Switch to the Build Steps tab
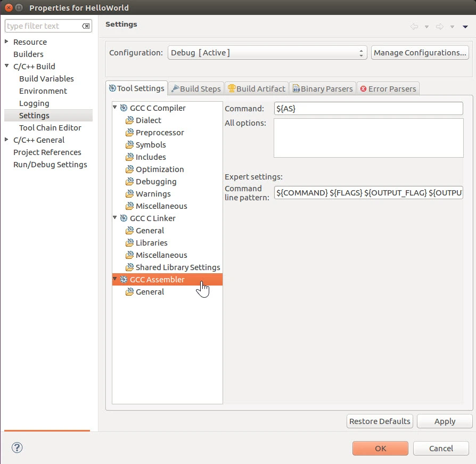Viewport: 476px width, 464px height. (195, 88)
